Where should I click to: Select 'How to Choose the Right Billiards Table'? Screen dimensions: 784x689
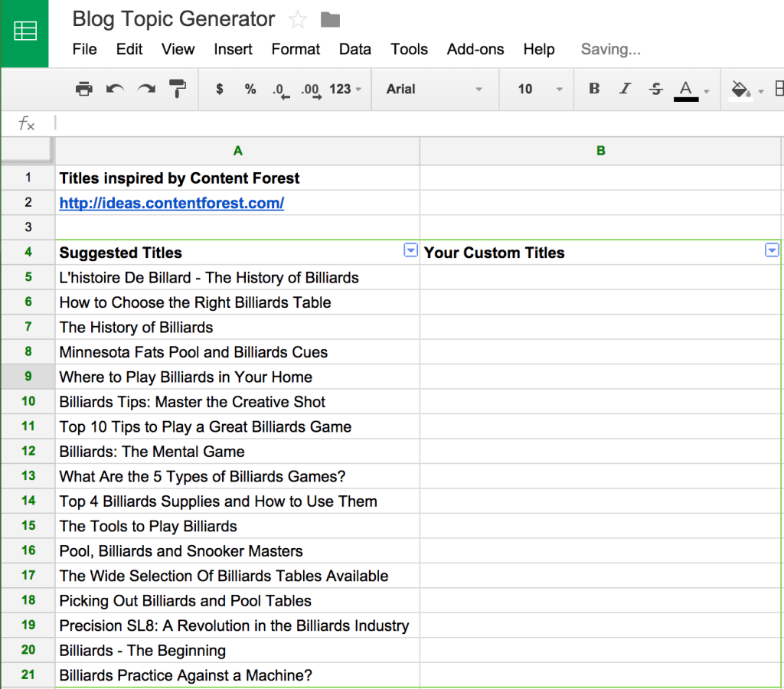(x=237, y=302)
